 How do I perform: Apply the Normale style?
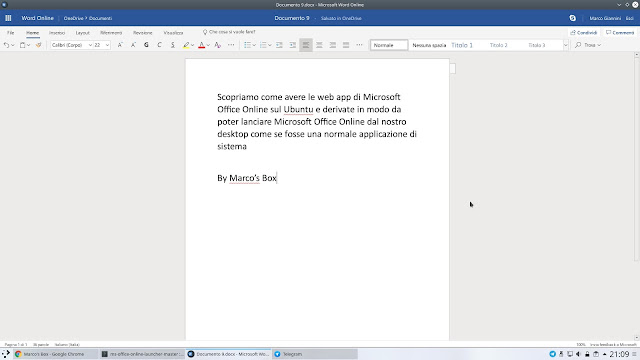389,45
